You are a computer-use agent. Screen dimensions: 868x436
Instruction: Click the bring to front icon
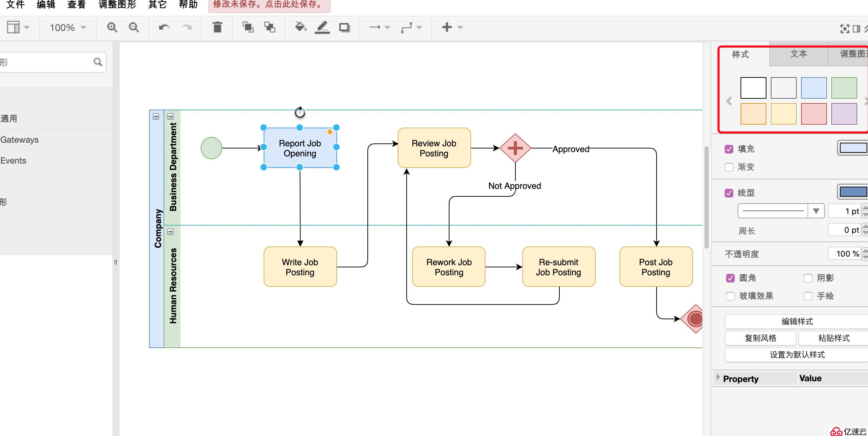[x=248, y=27]
